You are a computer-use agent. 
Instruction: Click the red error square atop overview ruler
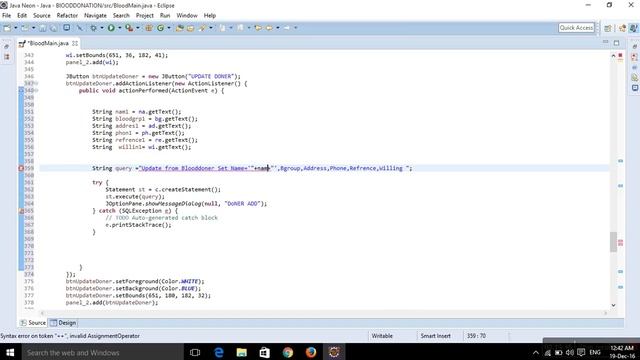(x=620, y=55)
